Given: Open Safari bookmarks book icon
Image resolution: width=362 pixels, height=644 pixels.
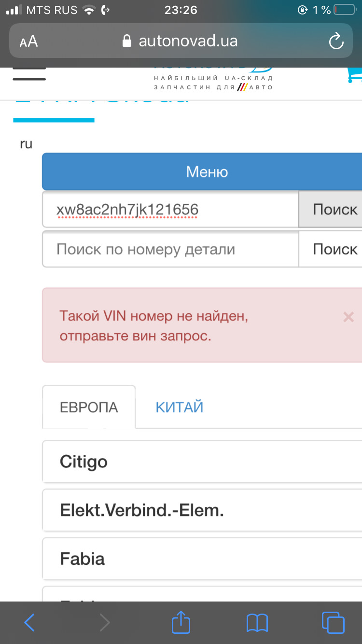Looking at the screenshot, I should [x=257, y=623].
